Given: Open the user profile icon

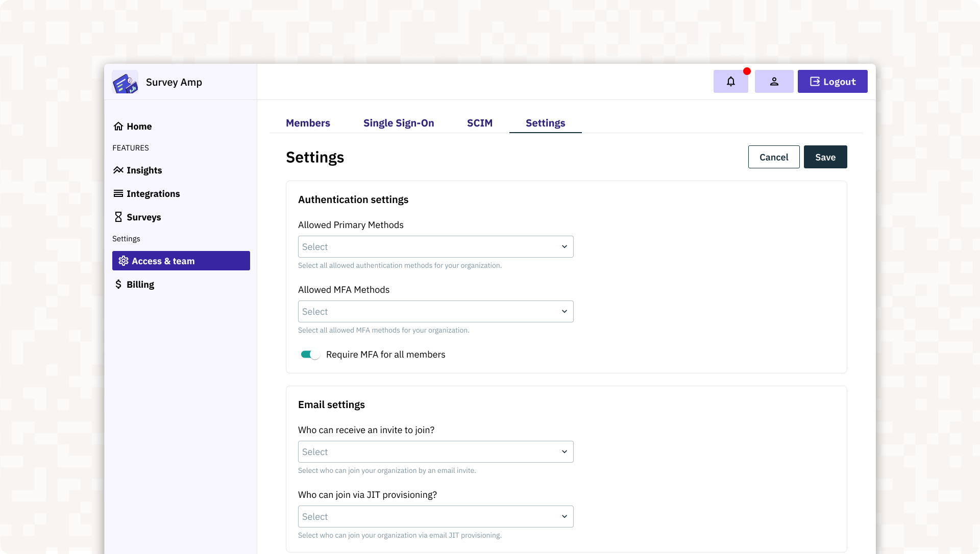Looking at the screenshot, I should (774, 82).
